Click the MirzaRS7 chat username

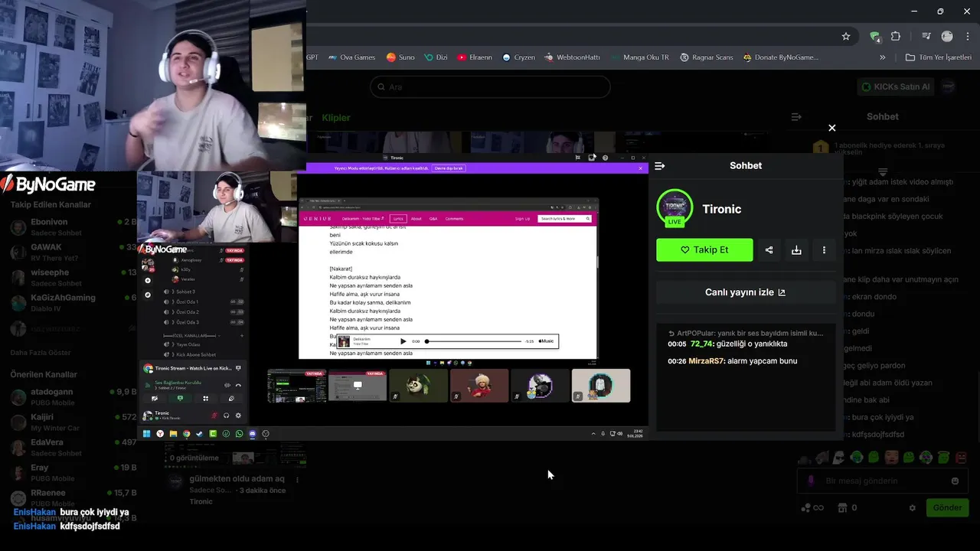706,360
